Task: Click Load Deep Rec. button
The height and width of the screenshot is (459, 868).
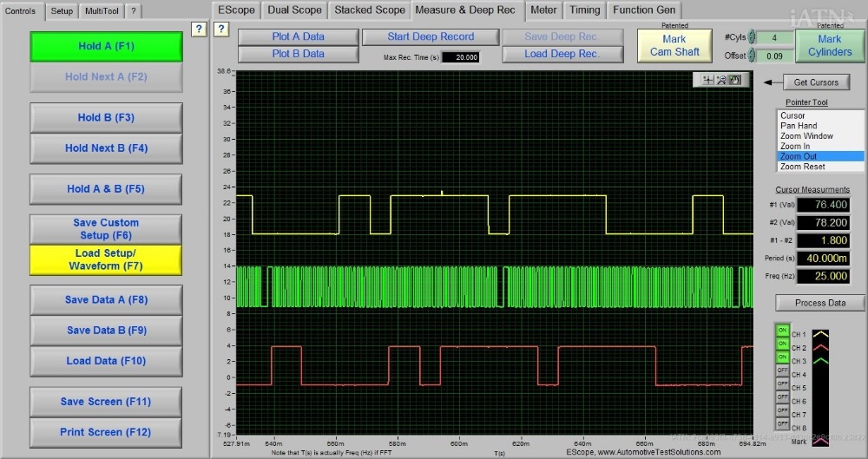Action: pyautogui.click(x=562, y=54)
